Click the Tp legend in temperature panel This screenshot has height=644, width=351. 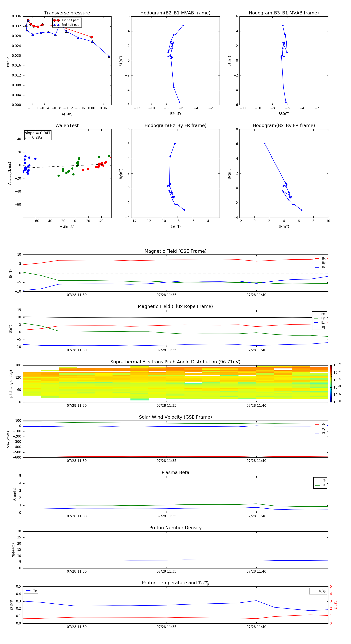point(31,591)
